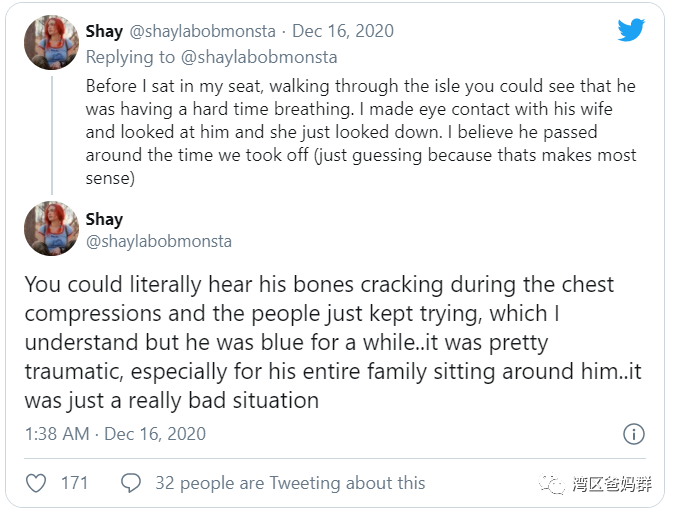Open @shaylabobmonsta handle under main tweet name
The height and width of the screenshot is (514, 673).
tap(158, 241)
